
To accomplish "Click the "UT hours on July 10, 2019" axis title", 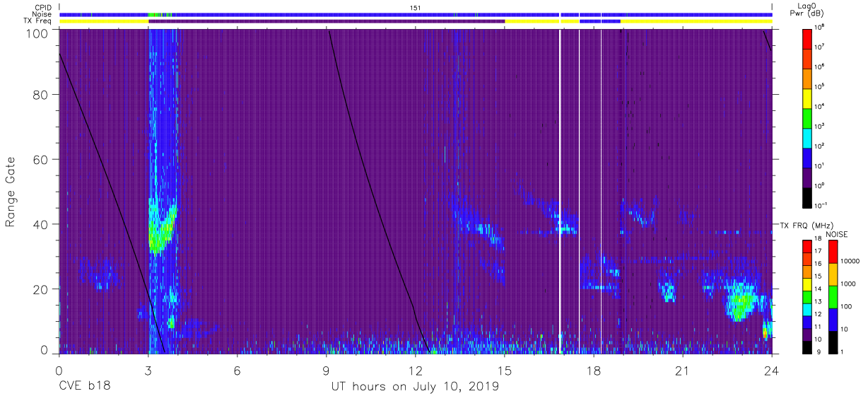I will coord(416,386).
